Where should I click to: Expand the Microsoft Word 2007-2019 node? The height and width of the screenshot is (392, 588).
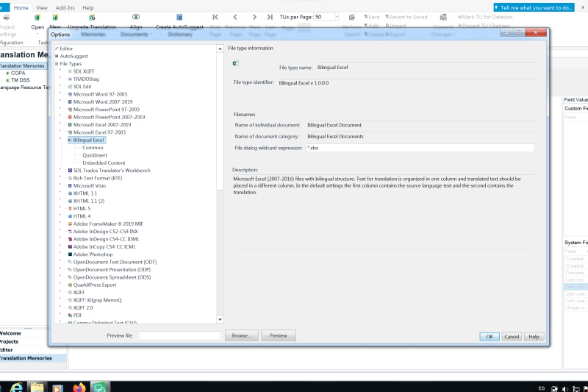(60, 101)
